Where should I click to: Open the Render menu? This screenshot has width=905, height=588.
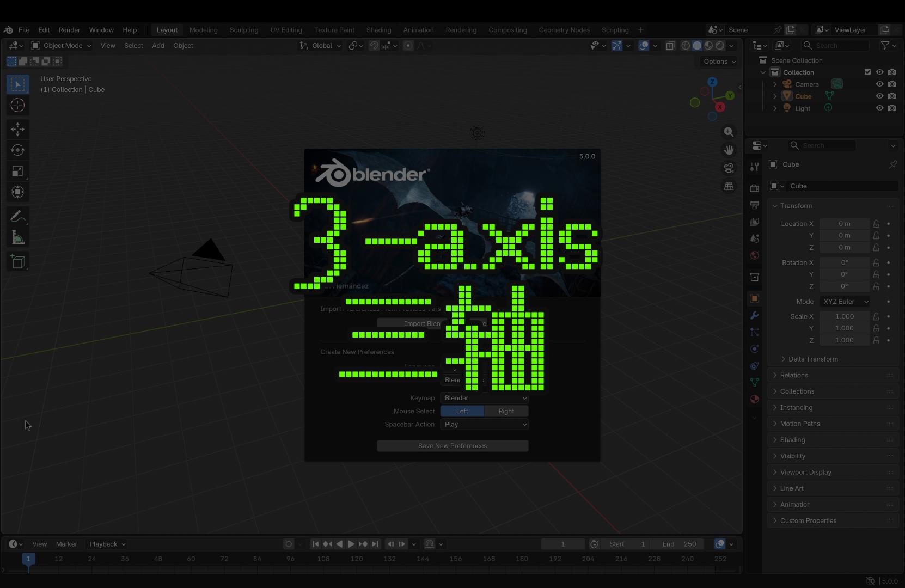coord(69,30)
